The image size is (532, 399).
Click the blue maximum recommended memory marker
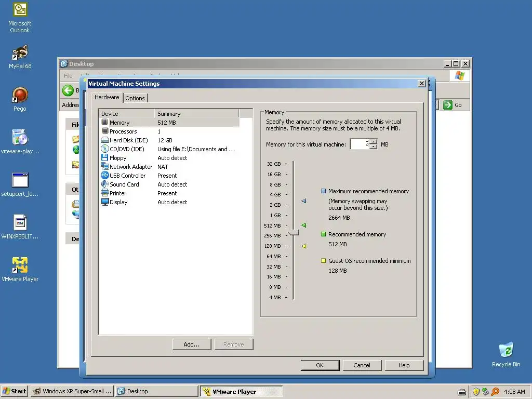304,201
